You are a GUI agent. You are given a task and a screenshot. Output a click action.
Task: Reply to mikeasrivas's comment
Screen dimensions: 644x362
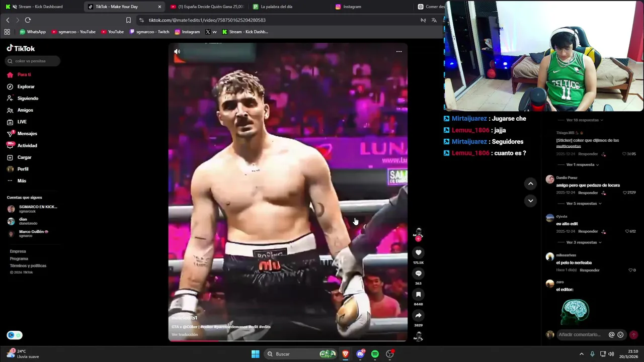(589, 270)
